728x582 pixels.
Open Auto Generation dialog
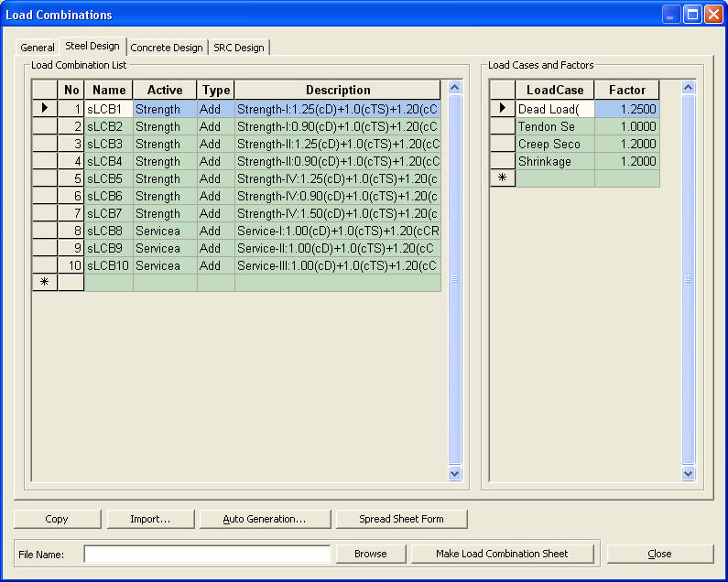point(264,519)
